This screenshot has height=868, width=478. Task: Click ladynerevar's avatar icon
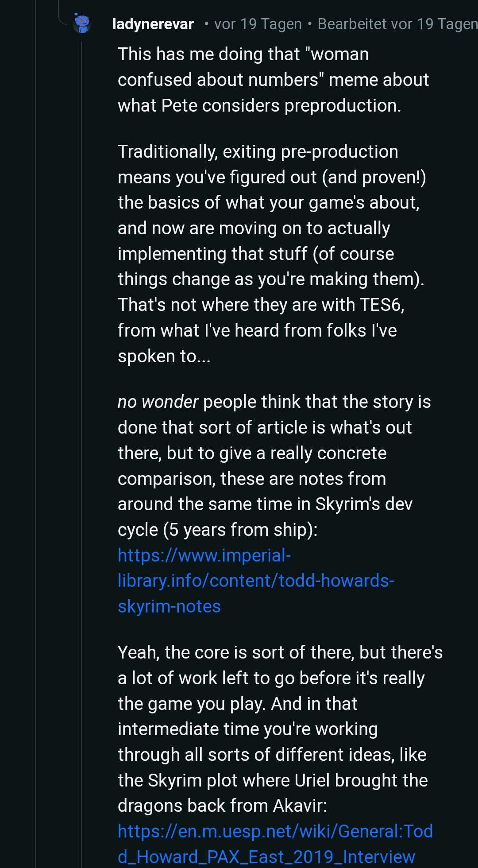[x=82, y=23]
